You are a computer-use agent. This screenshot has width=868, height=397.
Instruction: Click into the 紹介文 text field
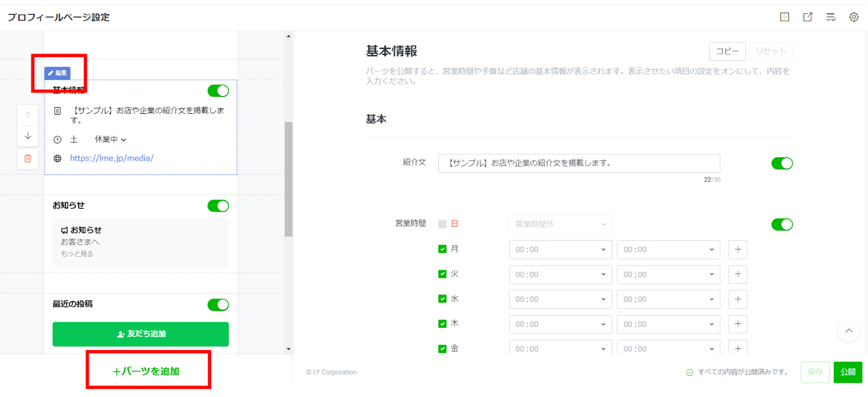(579, 163)
